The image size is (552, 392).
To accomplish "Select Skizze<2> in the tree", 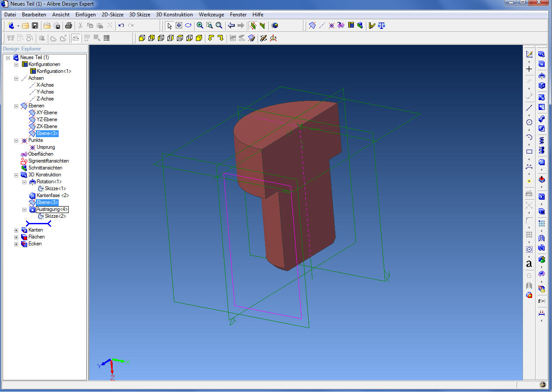I will pos(55,216).
